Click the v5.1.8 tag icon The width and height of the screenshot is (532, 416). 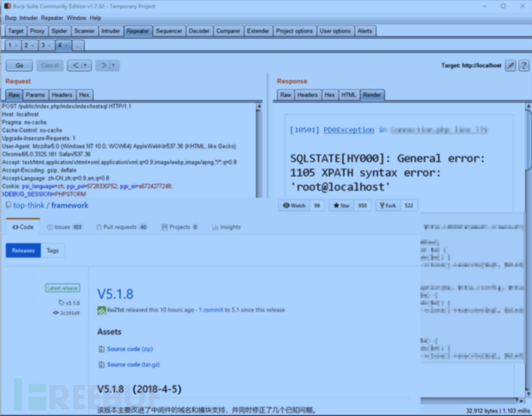point(61,303)
